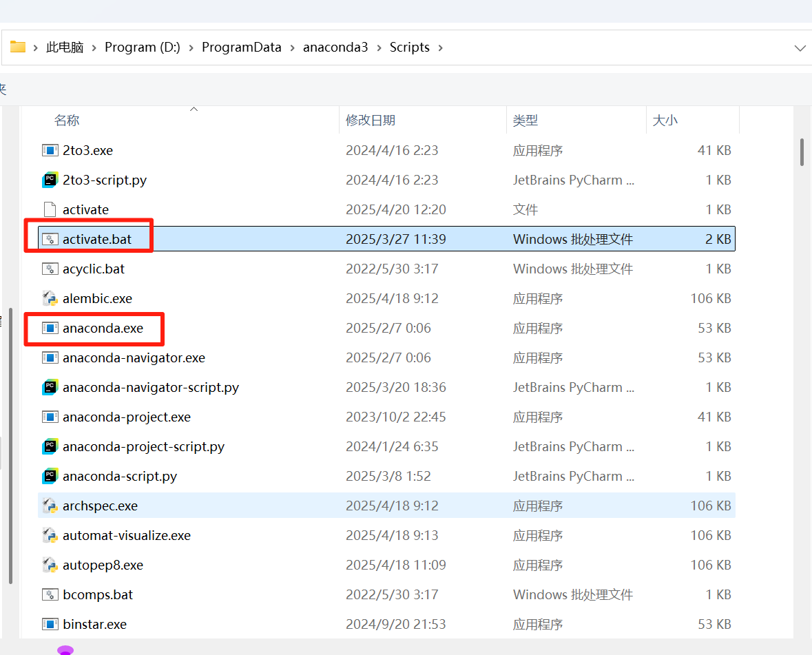Click the batch icon of acyclic.bat
Image resolution: width=812 pixels, height=655 pixels.
tap(50, 269)
